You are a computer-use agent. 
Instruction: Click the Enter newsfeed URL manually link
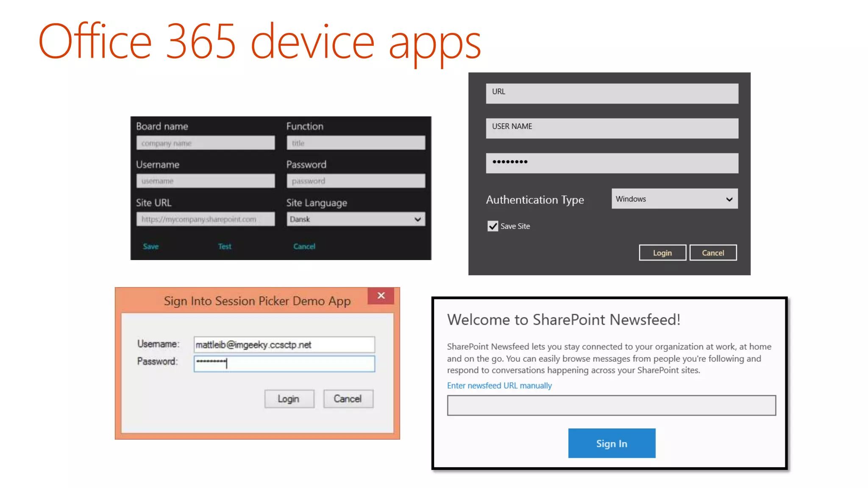pyautogui.click(x=499, y=385)
